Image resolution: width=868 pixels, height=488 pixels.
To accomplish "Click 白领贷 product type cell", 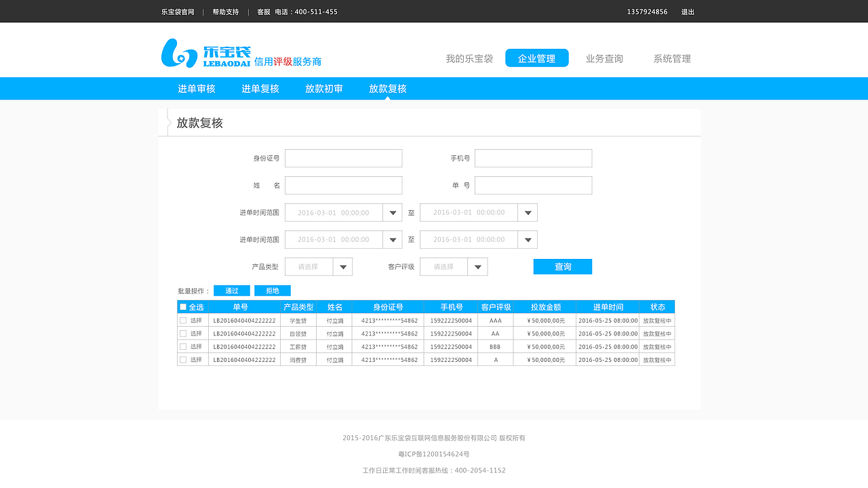I will click(x=298, y=333).
